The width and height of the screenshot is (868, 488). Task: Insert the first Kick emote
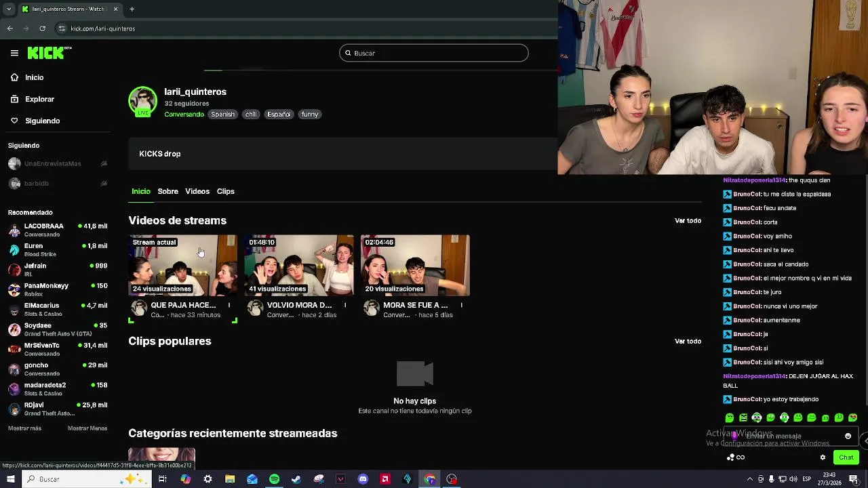pyautogui.click(x=730, y=418)
